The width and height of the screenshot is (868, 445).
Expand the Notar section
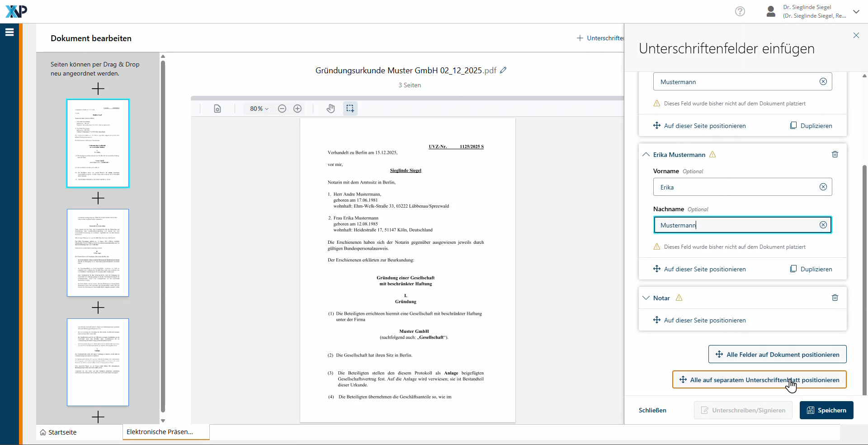coord(646,298)
